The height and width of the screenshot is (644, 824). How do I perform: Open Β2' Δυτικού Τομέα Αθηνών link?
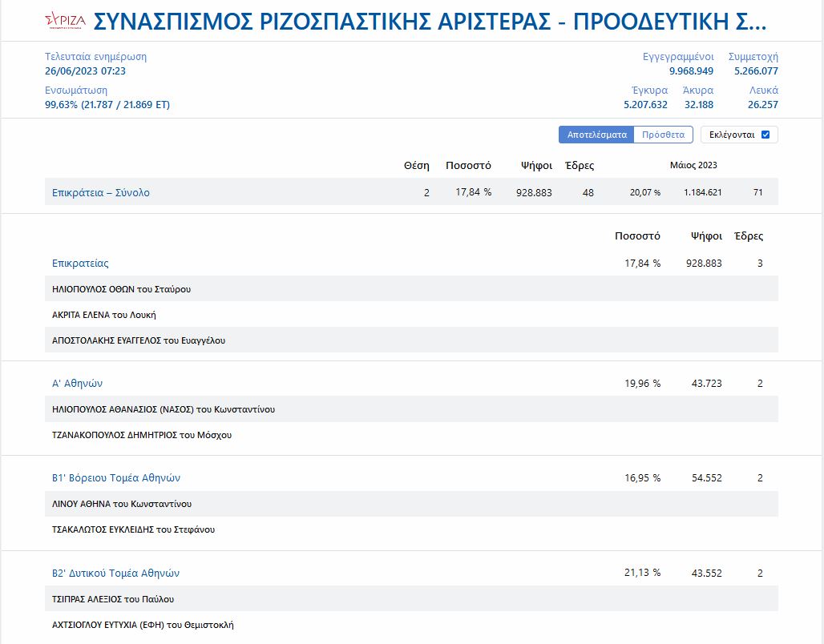115,573
